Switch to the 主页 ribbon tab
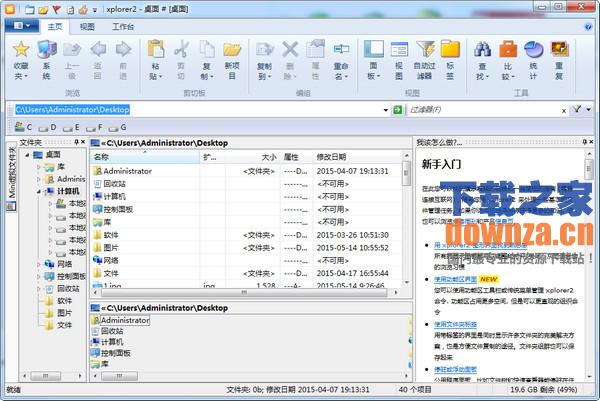Screen dimensions: 600x401 55,26
